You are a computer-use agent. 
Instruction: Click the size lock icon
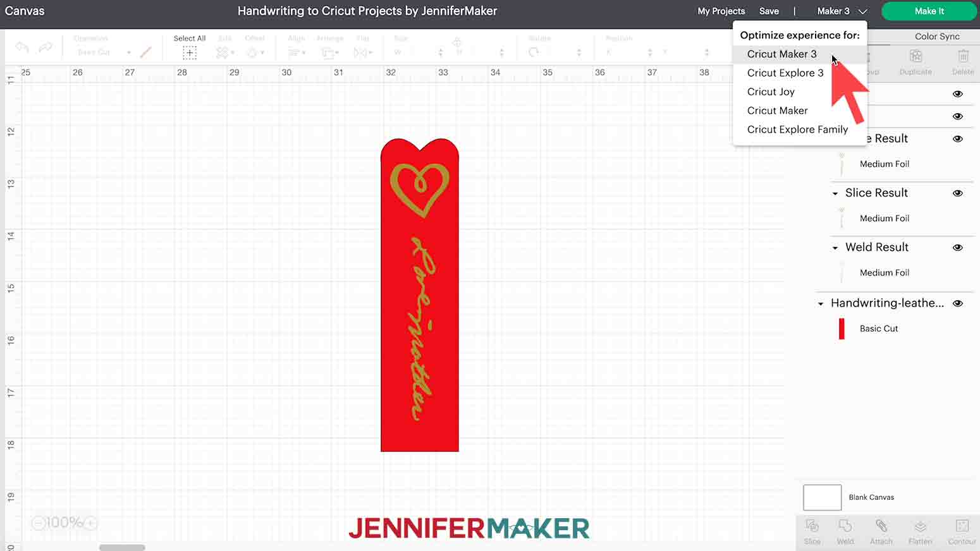(x=457, y=43)
